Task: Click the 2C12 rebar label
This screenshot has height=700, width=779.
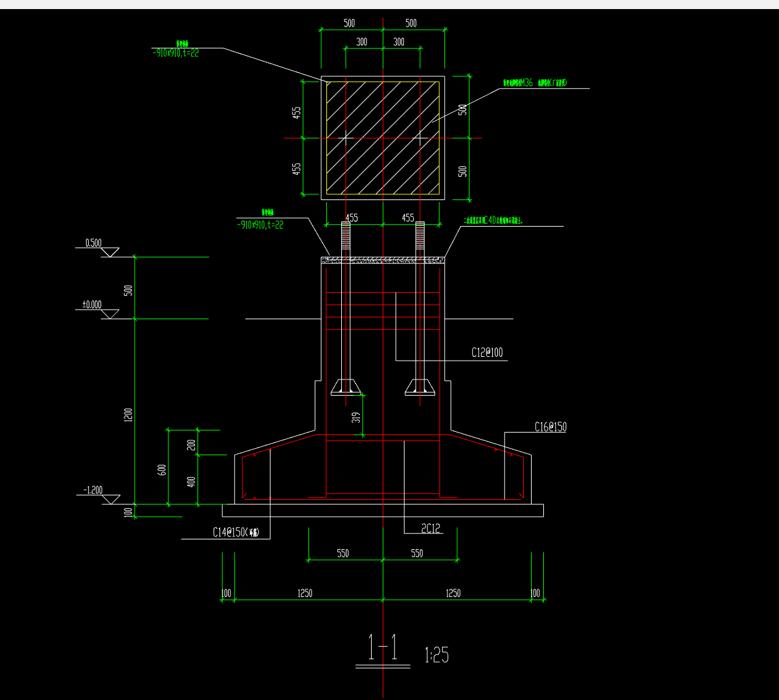Action: (x=431, y=529)
